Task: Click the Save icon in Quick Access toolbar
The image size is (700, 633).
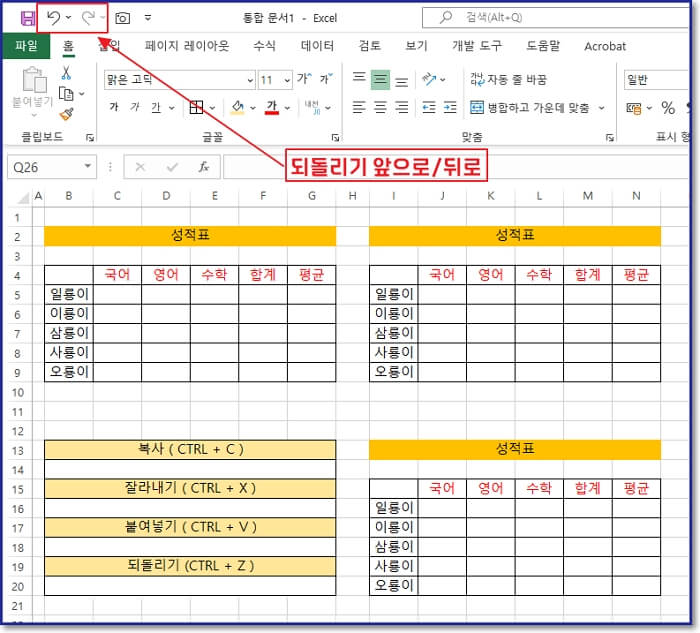Action: tap(28, 18)
